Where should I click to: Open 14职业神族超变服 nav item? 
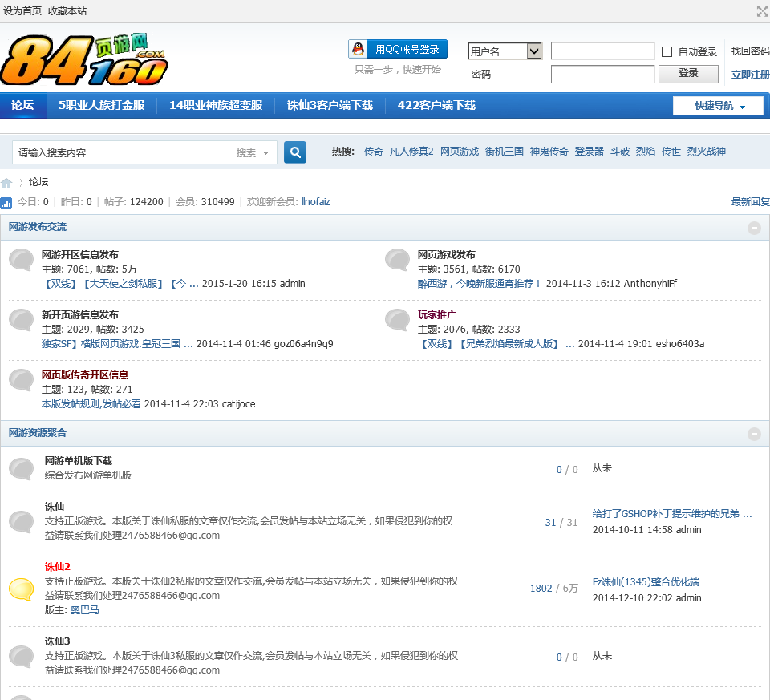click(216, 105)
